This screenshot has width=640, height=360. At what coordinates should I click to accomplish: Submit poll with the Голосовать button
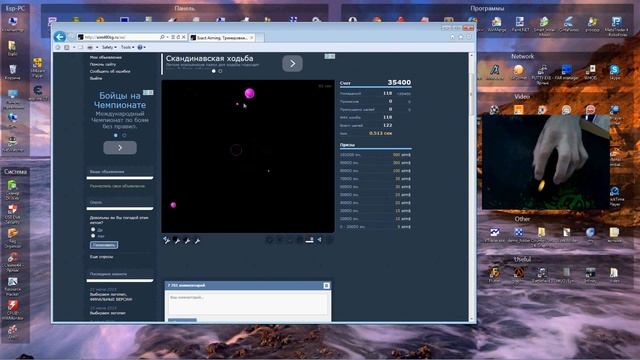pos(104,245)
